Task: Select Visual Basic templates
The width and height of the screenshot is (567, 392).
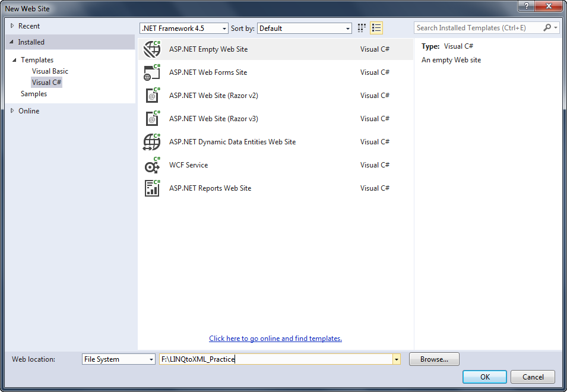Action: tap(50, 71)
